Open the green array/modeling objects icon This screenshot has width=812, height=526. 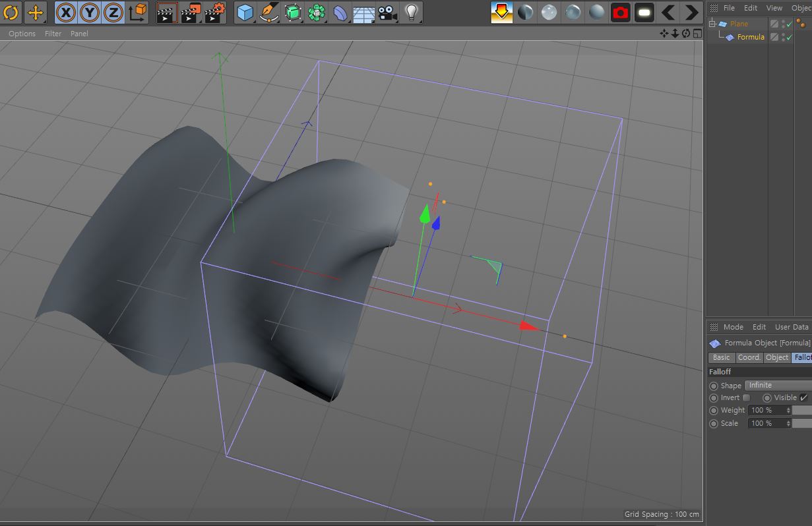click(x=317, y=12)
